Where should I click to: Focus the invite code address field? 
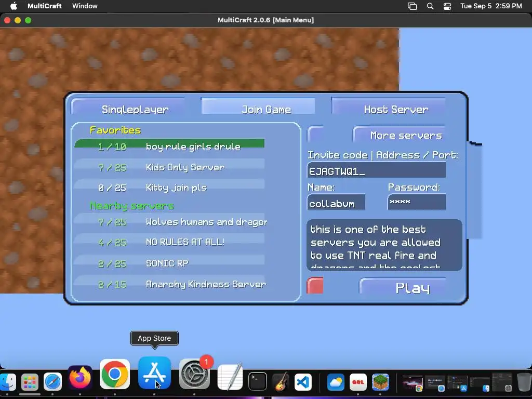[x=376, y=170]
